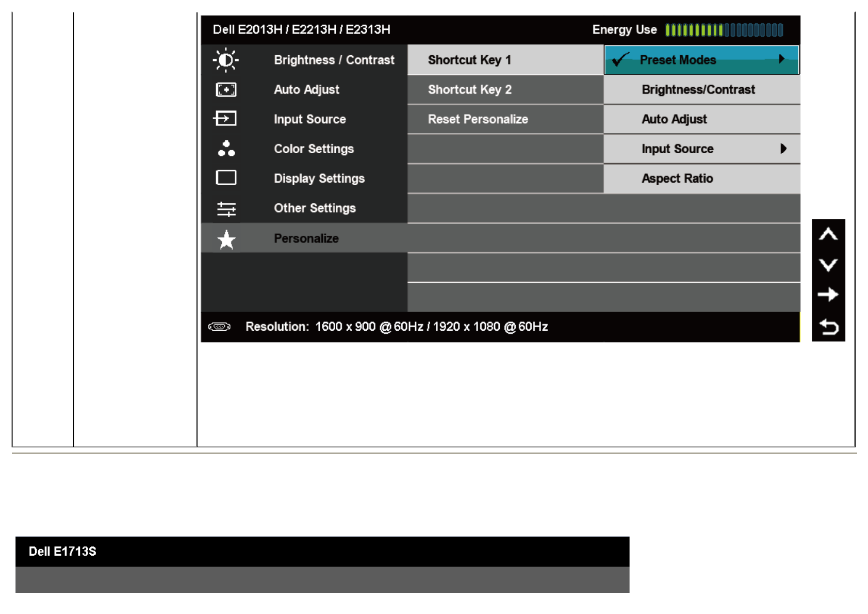Viewport: 868px width, 614px height.
Task: Click the right arrow select button
Action: (x=828, y=295)
